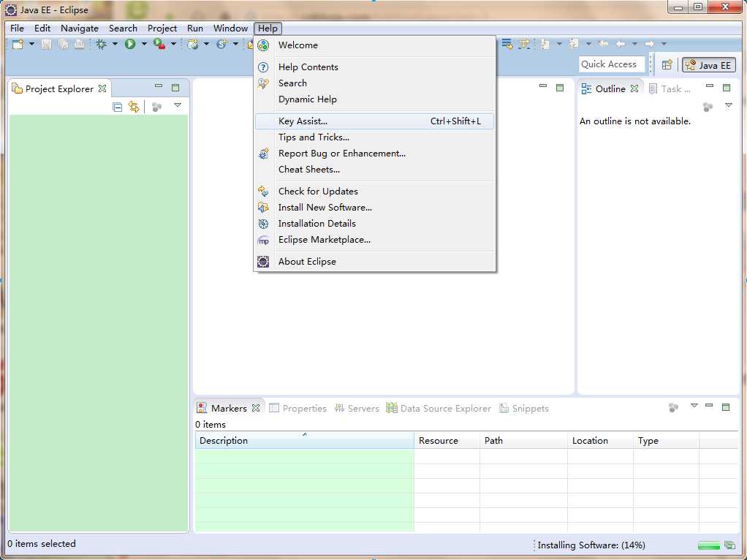Open the External Tools dropdown arrow
This screenshot has width=747, height=560.
pyautogui.click(x=173, y=44)
